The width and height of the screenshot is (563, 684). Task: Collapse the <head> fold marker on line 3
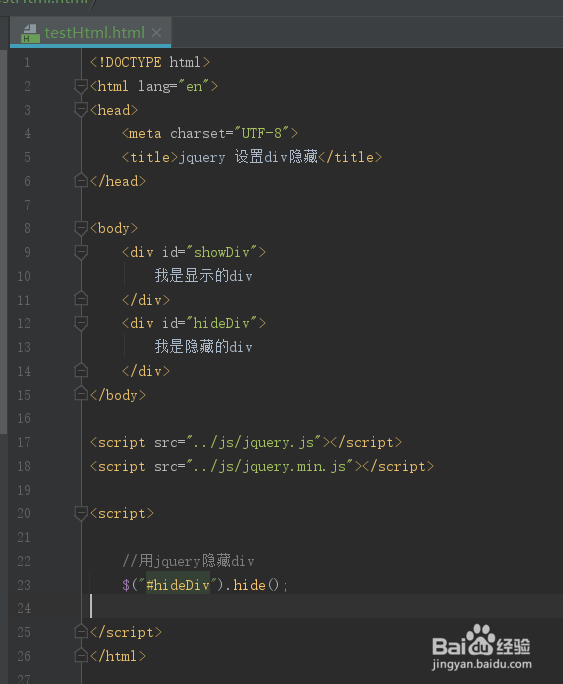tap(81, 109)
